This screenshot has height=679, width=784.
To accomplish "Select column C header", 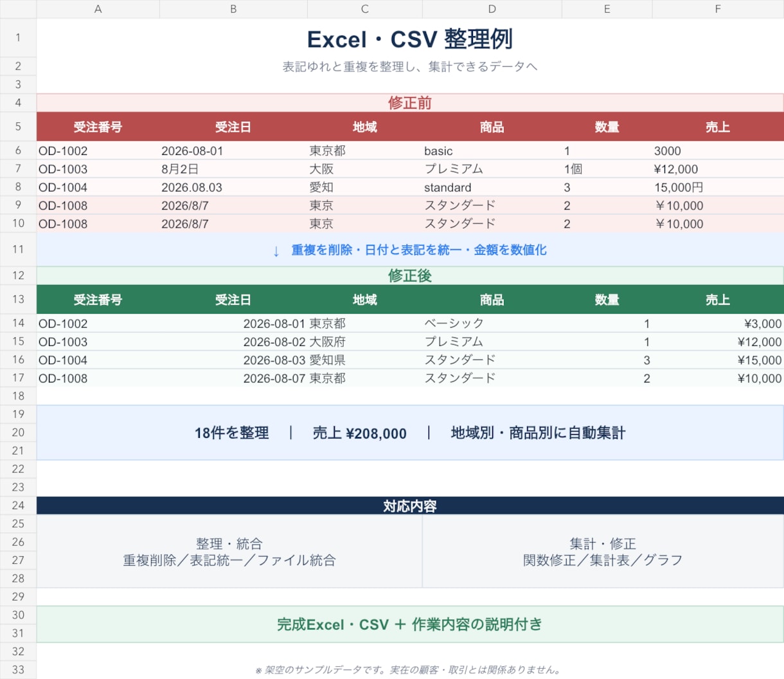I will tap(365, 9).
